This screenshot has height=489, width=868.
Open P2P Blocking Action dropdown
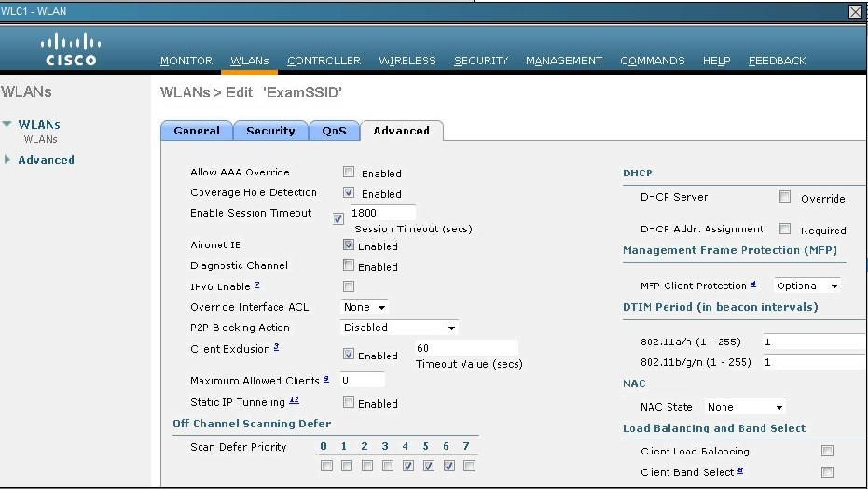399,328
